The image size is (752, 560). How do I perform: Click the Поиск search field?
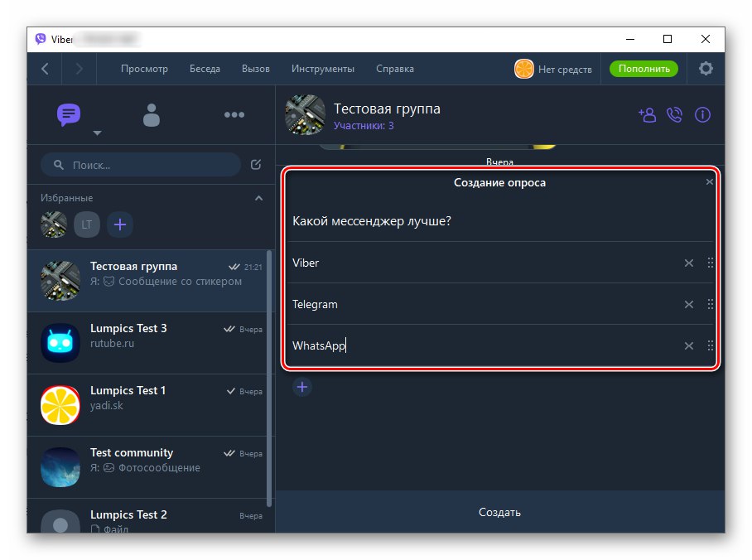click(x=141, y=165)
